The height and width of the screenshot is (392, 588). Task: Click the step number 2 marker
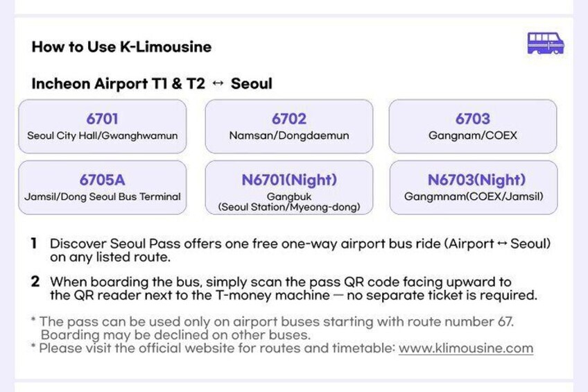(35, 282)
